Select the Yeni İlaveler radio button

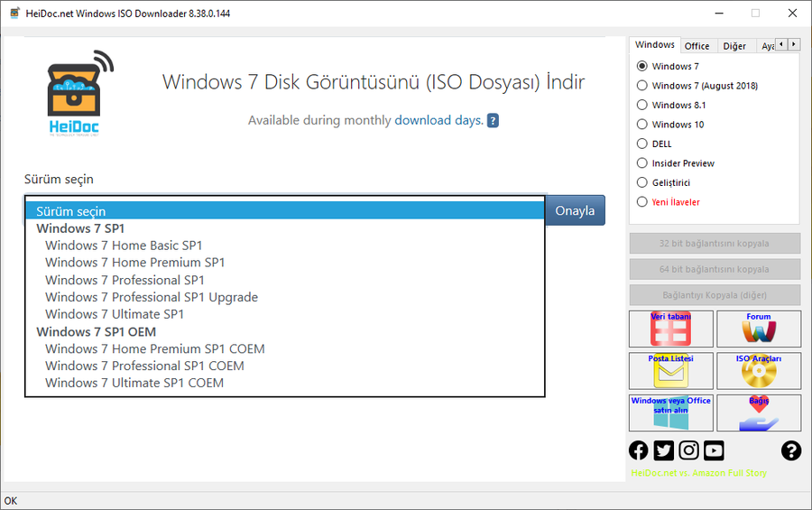coord(642,202)
